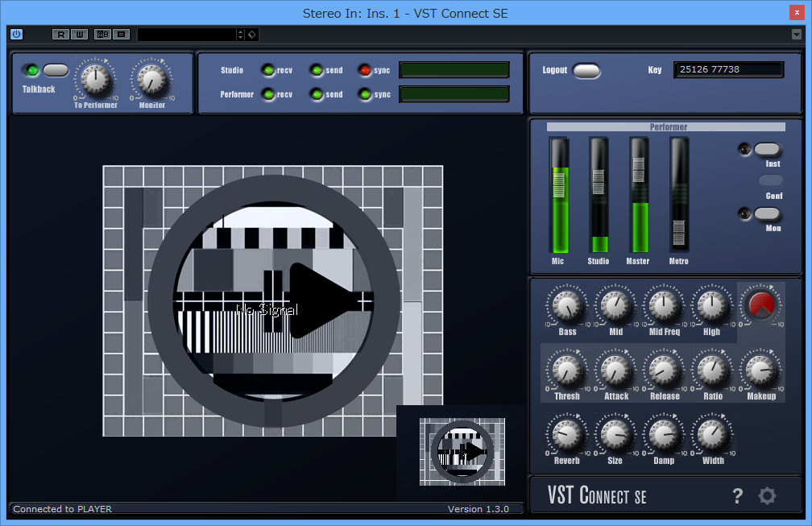Viewport: 812px width, 526px height.
Task: Click the Studio fader
Action: tap(598, 182)
